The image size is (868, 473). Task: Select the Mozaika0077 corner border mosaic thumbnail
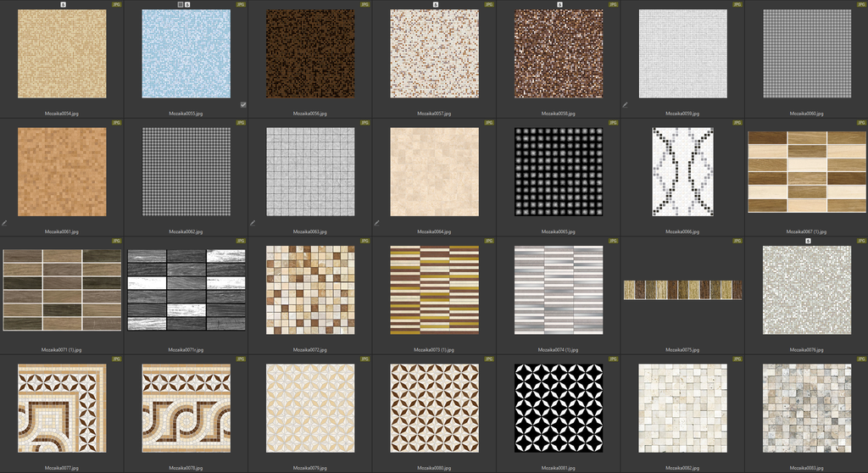click(62, 409)
